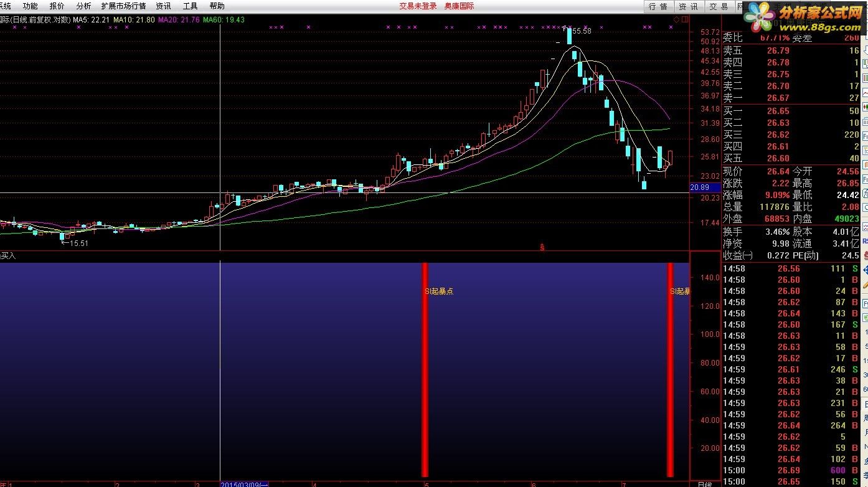Click the 收益(一) 0.272 value
The height and width of the screenshot is (487, 868).
coord(778,255)
